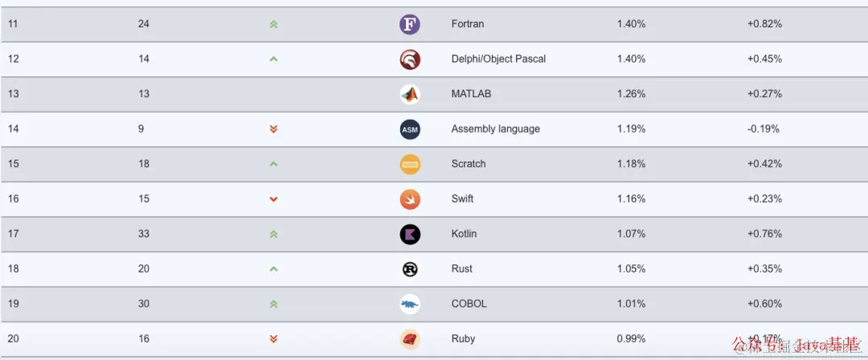Click the Kotlin K logo
Image resolution: width=868 pixels, height=360 pixels.
(410, 235)
